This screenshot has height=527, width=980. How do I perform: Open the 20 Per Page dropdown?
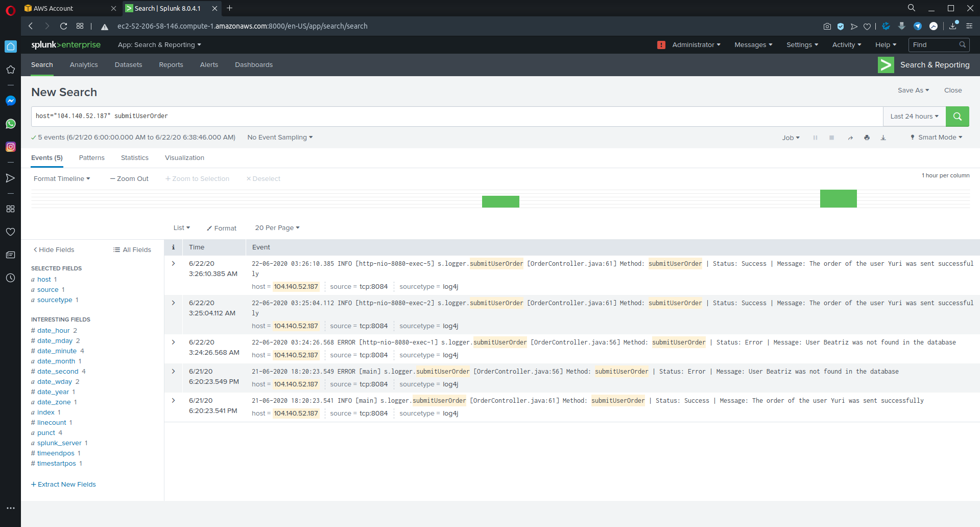[277, 228]
